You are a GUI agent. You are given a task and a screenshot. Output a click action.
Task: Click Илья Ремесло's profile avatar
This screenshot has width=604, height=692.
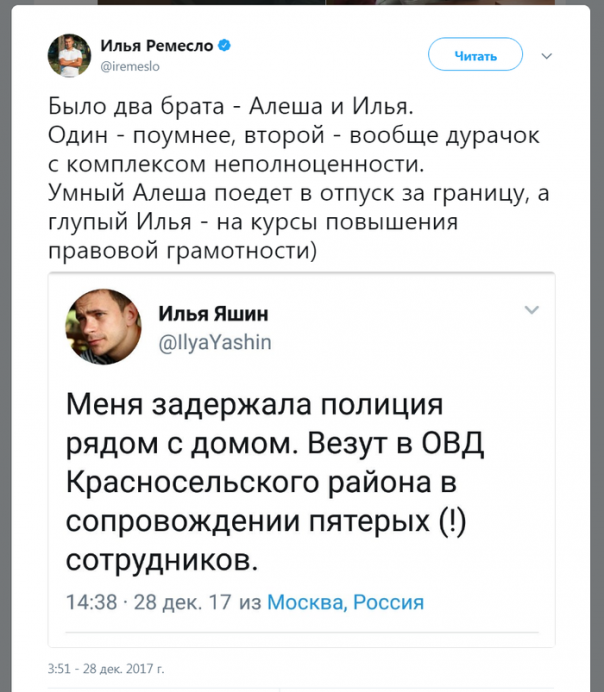(69, 55)
